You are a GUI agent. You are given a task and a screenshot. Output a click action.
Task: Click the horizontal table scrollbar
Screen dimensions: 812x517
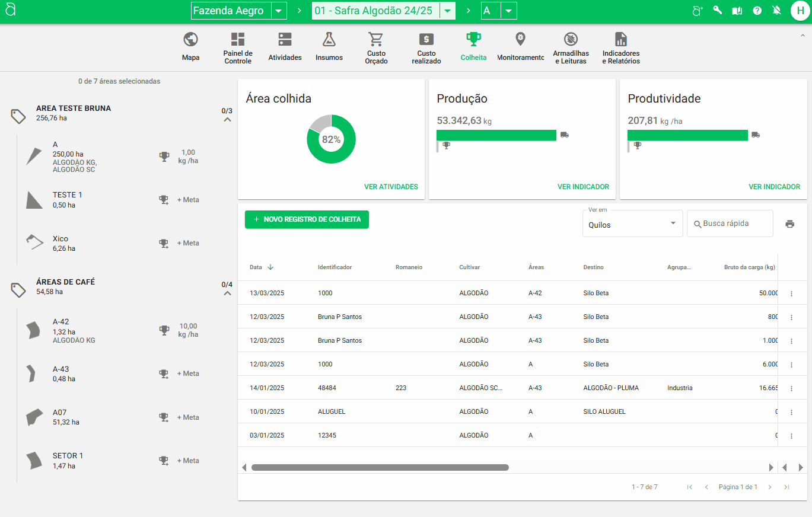tap(380, 467)
